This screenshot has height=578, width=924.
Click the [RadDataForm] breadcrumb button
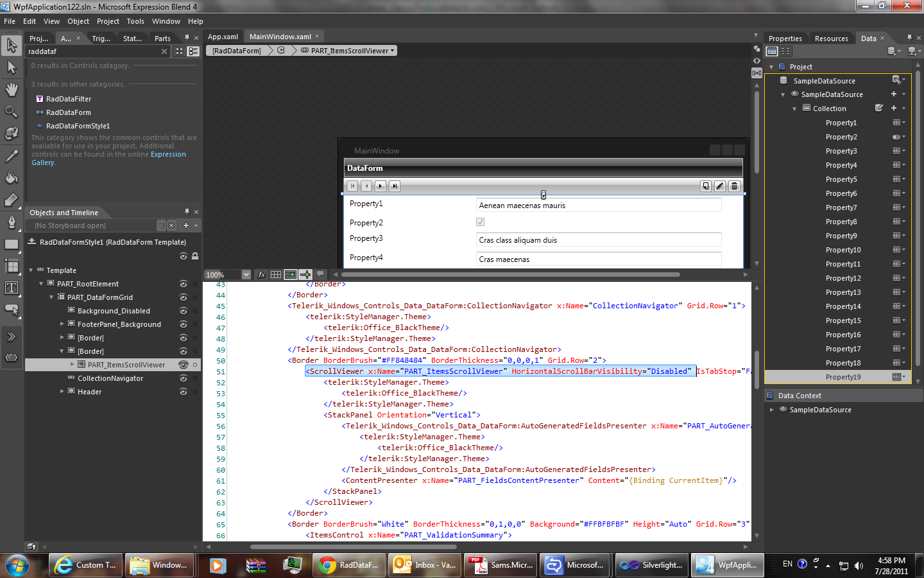(237, 51)
